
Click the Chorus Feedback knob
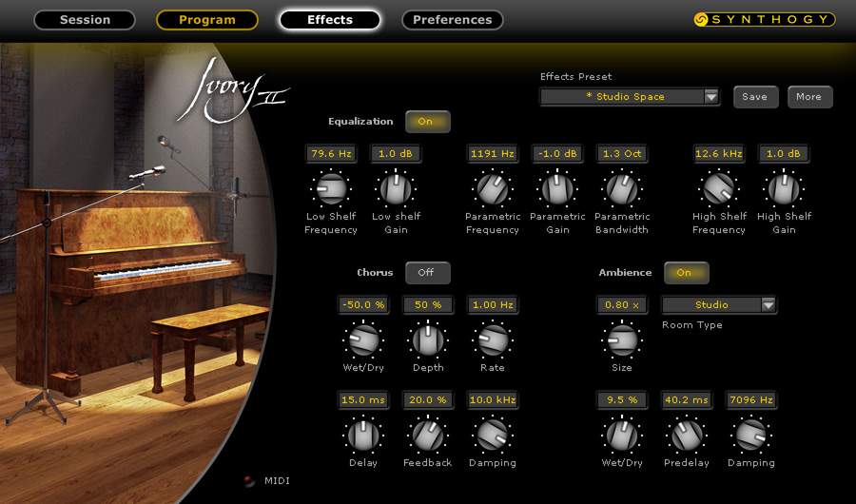point(427,436)
